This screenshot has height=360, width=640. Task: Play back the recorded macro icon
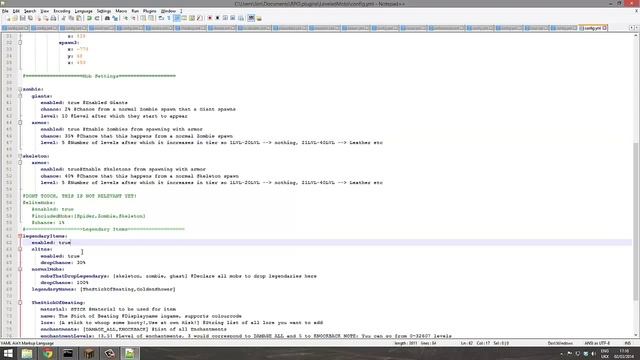coord(225,18)
